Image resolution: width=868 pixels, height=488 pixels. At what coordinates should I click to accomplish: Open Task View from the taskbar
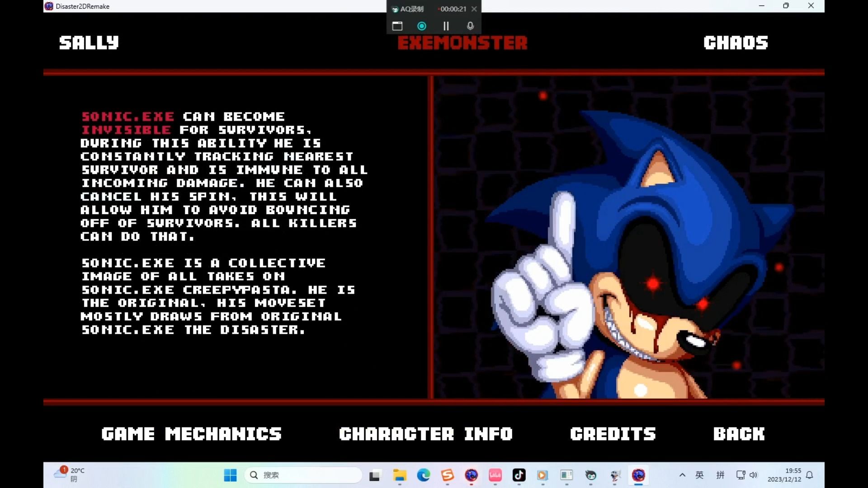click(374, 475)
